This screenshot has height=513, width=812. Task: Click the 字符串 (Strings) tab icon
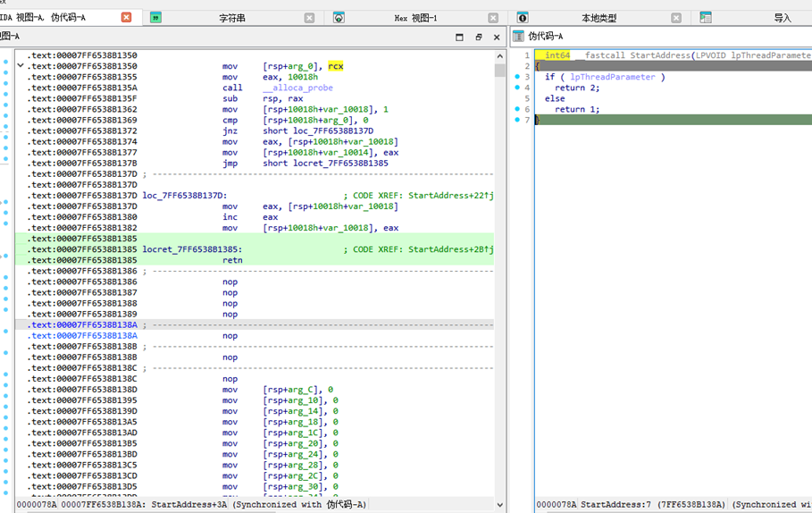click(155, 18)
